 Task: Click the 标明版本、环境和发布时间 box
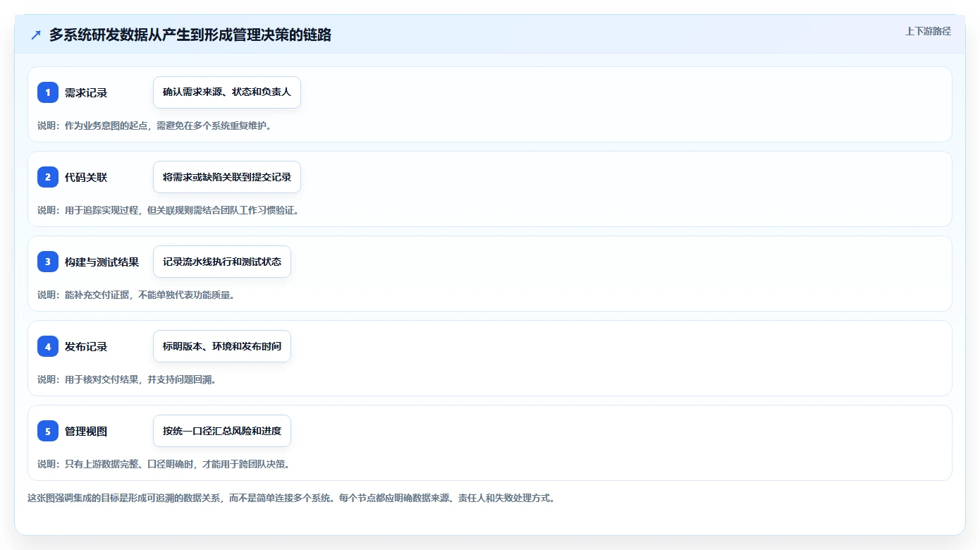[x=222, y=346]
